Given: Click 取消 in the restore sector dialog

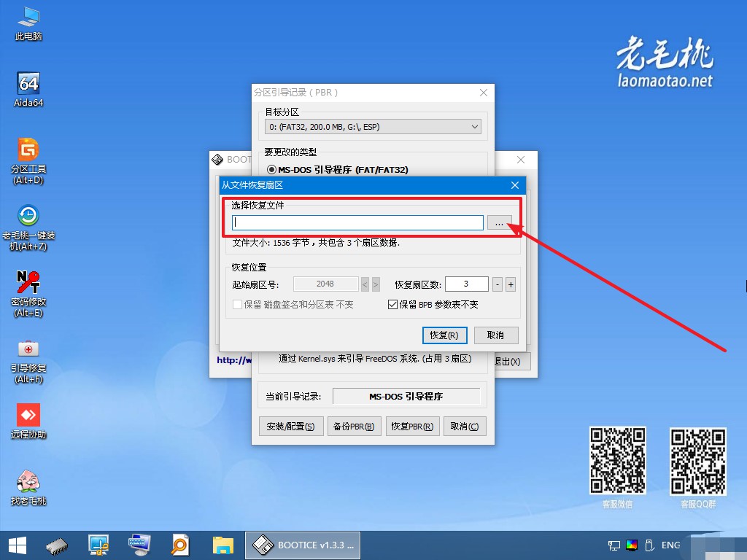Looking at the screenshot, I should (x=496, y=335).
